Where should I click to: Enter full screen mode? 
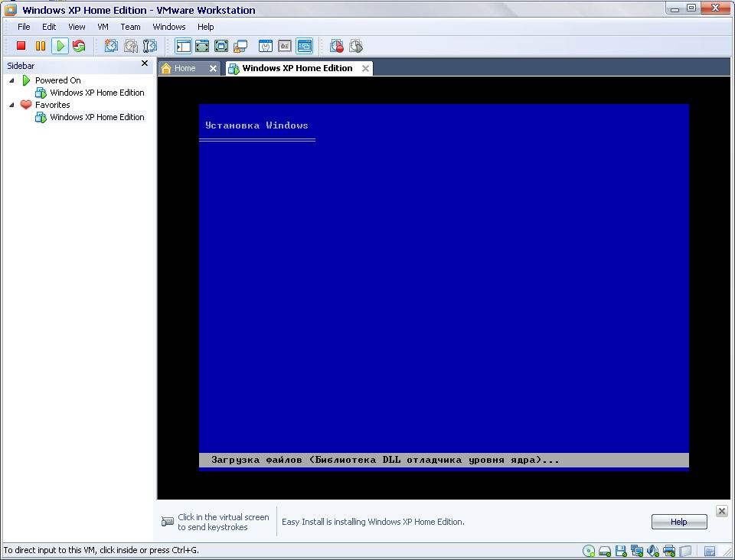click(x=221, y=46)
